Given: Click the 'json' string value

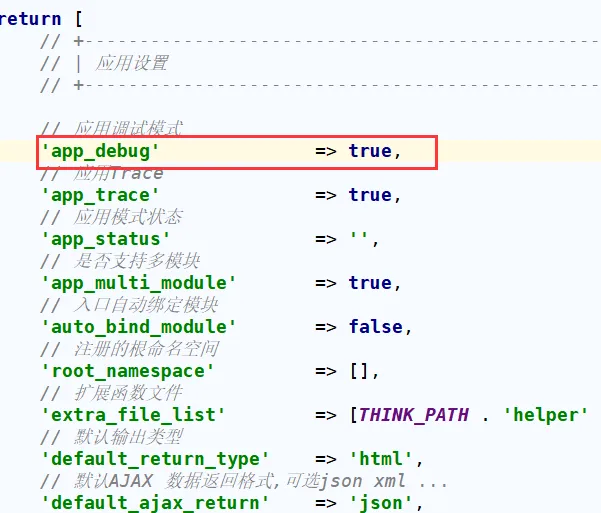Looking at the screenshot, I should (381, 503).
